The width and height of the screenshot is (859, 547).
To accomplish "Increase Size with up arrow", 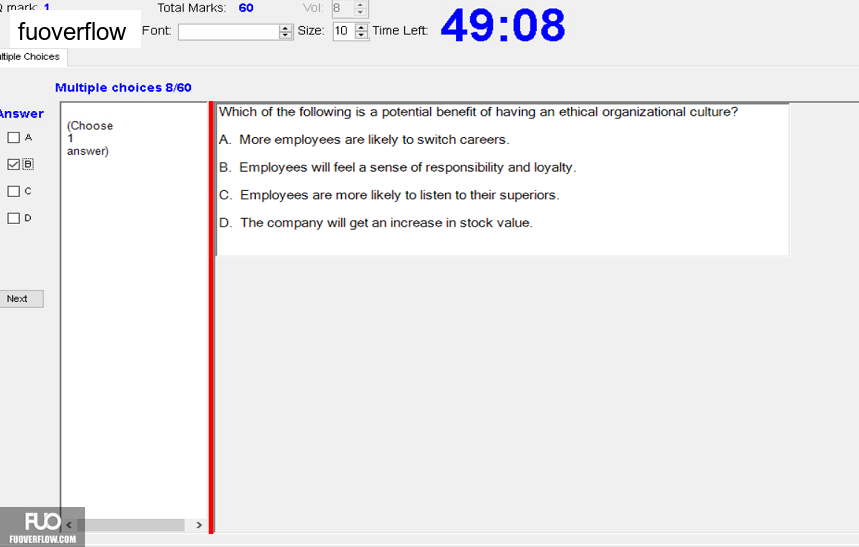I will 361,27.
